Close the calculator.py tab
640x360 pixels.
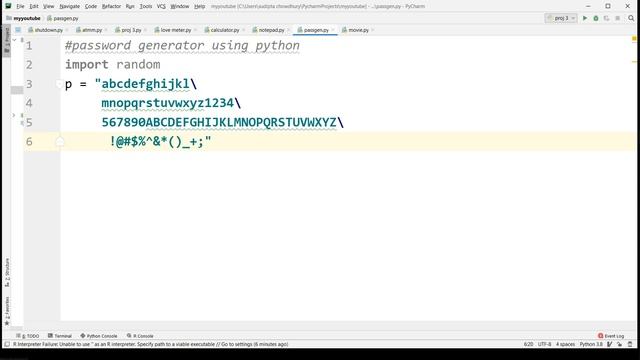click(x=243, y=30)
